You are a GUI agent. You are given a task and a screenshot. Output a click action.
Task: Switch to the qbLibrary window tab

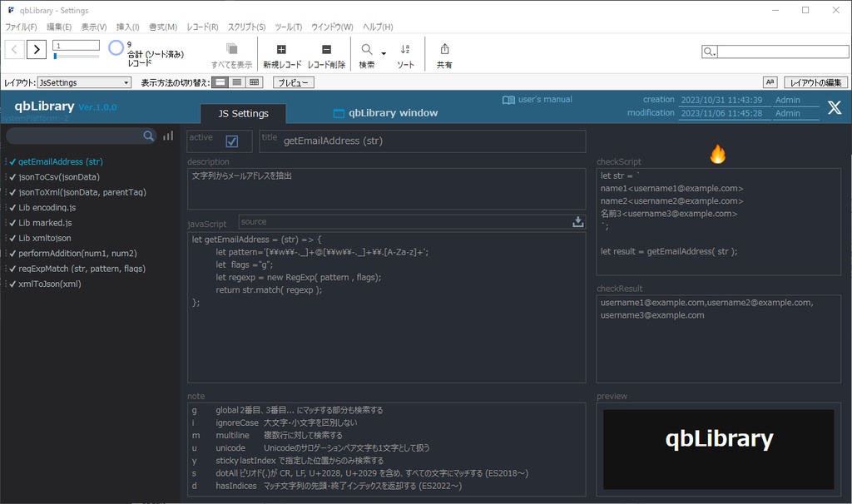pos(385,113)
